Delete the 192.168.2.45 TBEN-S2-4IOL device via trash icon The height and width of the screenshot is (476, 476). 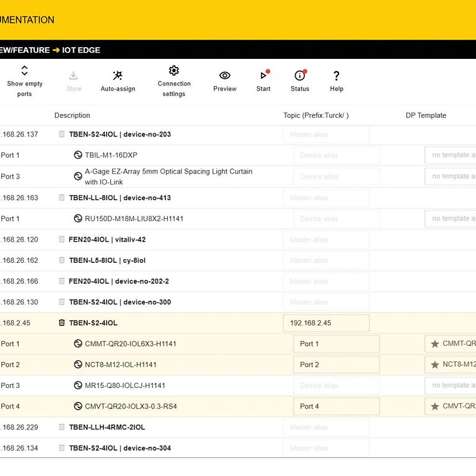(x=61, y=323)
